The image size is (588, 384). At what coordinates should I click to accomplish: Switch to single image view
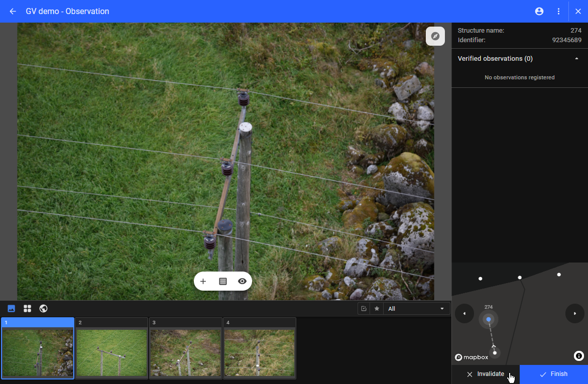12,308
